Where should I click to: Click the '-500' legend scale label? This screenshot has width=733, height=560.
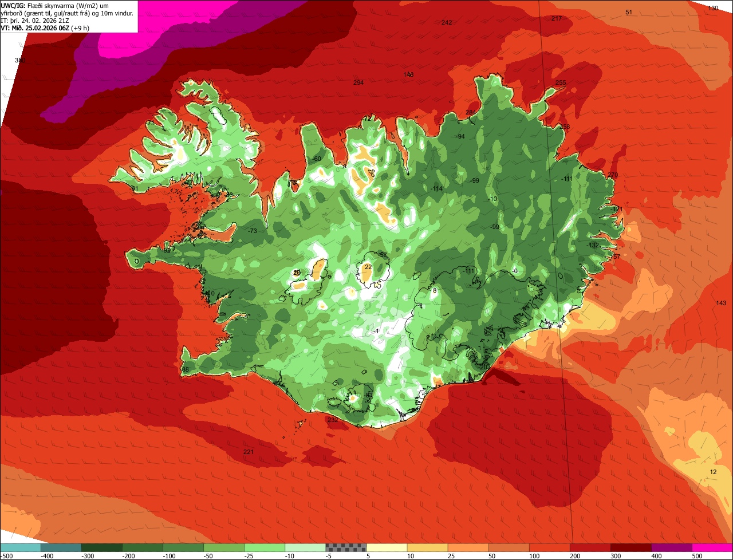point(7,555)
